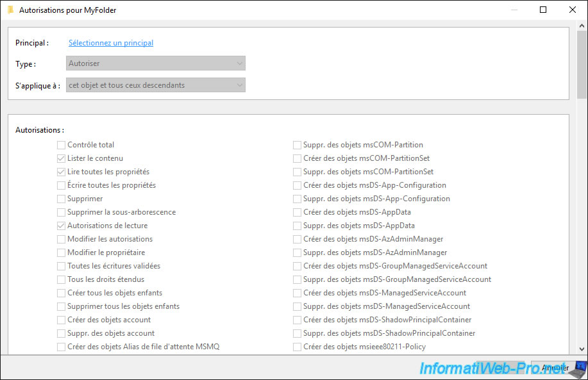Enable Écrire toutes les propriétés

click(x=61, y=185)
